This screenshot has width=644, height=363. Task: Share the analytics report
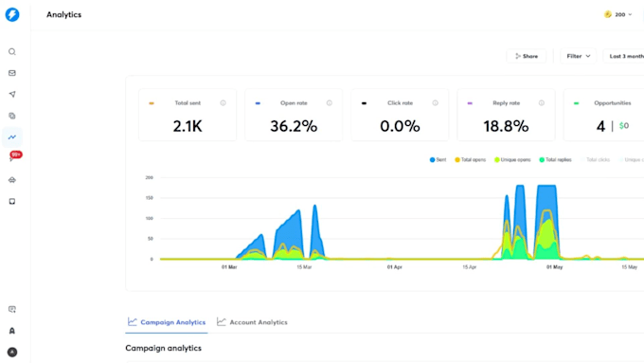pyautogui.click(x=527, y=56)
